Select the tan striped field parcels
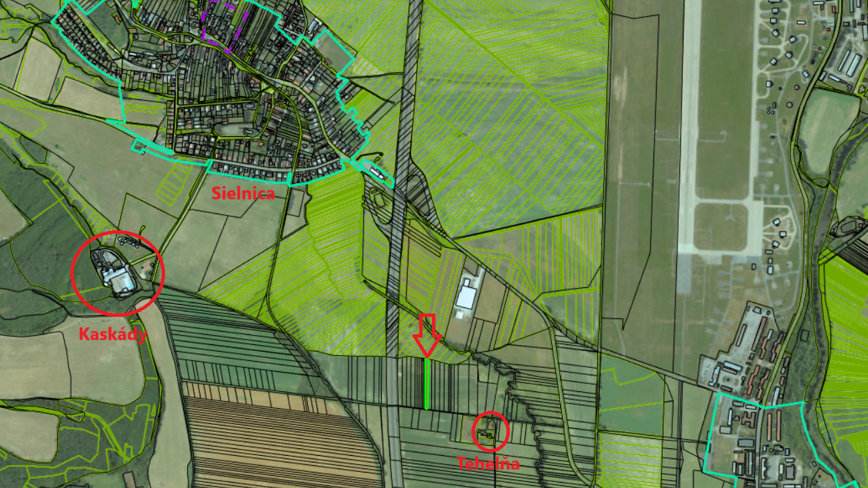 tap(268, 430)
